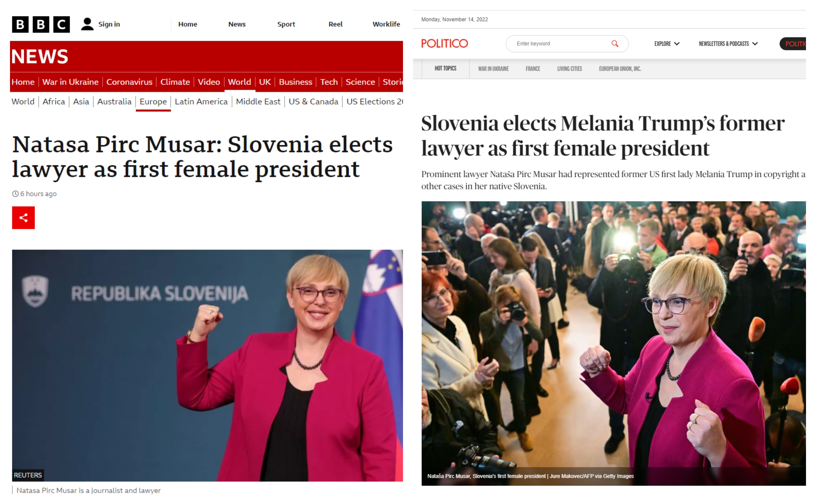Click the clock icon next to timestamp
The image size is (816, 504).
point(15,194)
